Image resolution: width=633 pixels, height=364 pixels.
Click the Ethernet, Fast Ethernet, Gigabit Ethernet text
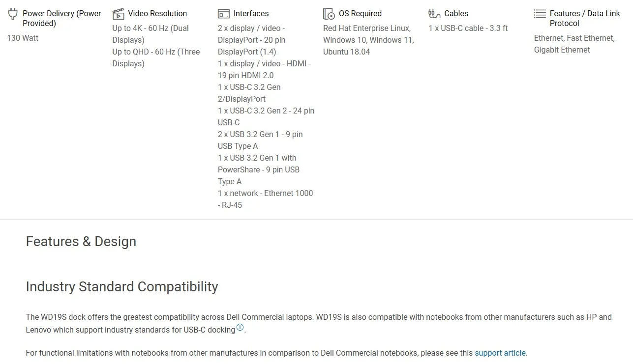(574, 44)
